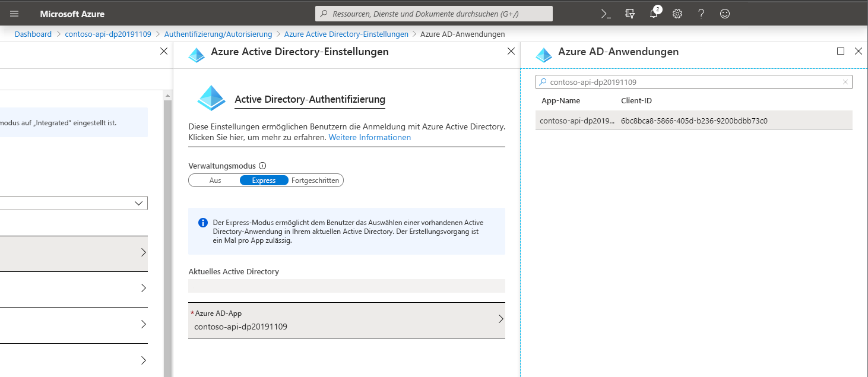Screen dimensions: 868x377
Task: Select the Fortgeschritten management mode
Action: point(315,180)
